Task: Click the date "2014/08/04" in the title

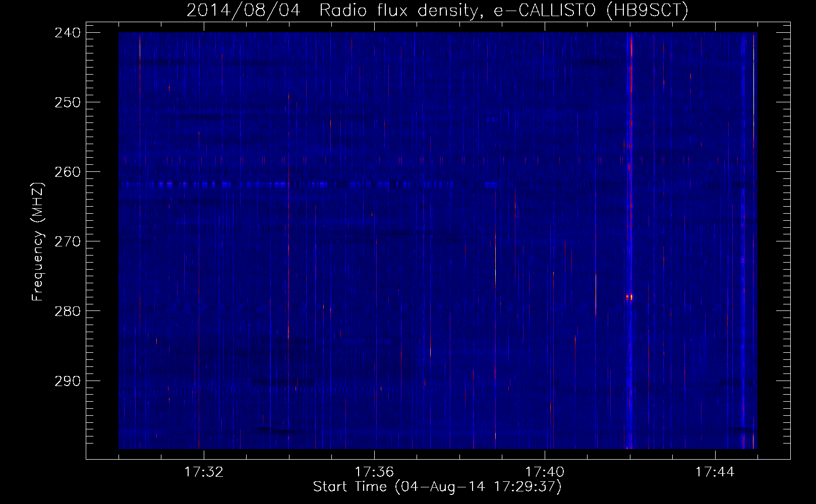Action: tap(244, 10)
